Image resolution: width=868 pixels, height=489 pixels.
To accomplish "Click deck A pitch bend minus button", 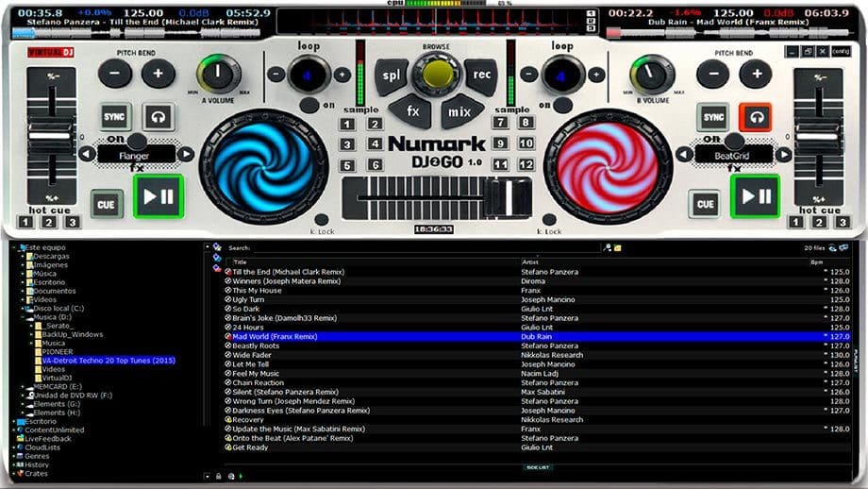I will click(x=115, y=75).
